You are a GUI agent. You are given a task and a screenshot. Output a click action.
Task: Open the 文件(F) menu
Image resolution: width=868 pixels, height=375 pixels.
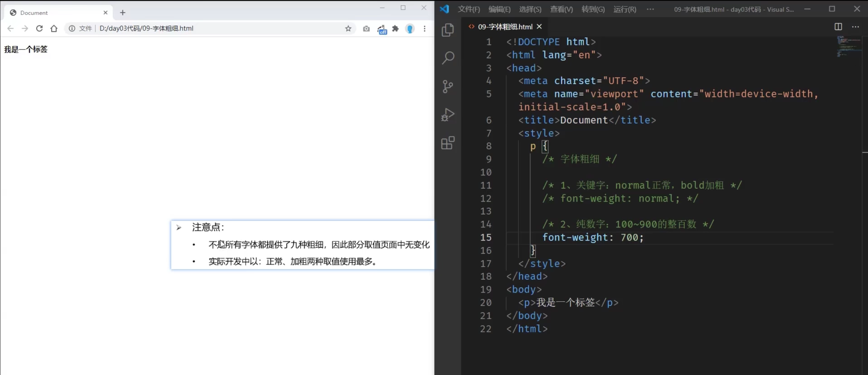[469, 9]
